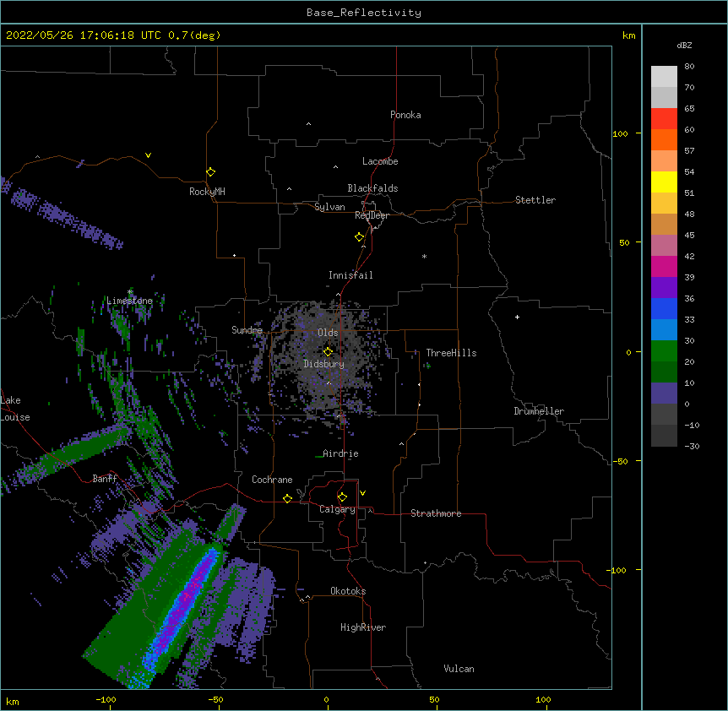Select the Sundre label
The width and height of the screenshot is (728, 711).
(x=247, y=330)
